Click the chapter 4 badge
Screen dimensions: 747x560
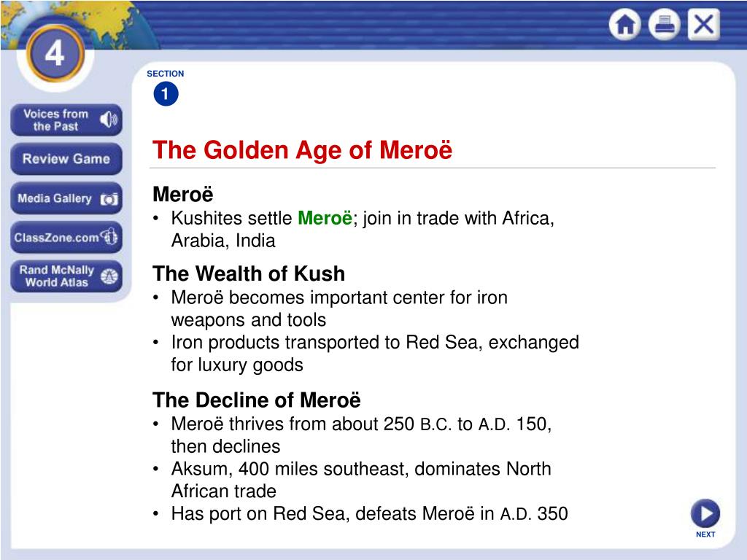click(x=55, y=53)
